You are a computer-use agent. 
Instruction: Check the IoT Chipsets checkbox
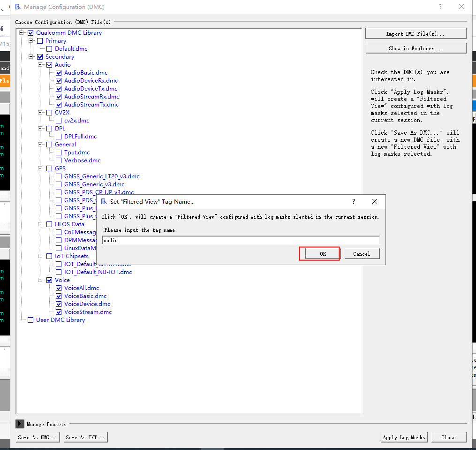click(x=49, y=256)
